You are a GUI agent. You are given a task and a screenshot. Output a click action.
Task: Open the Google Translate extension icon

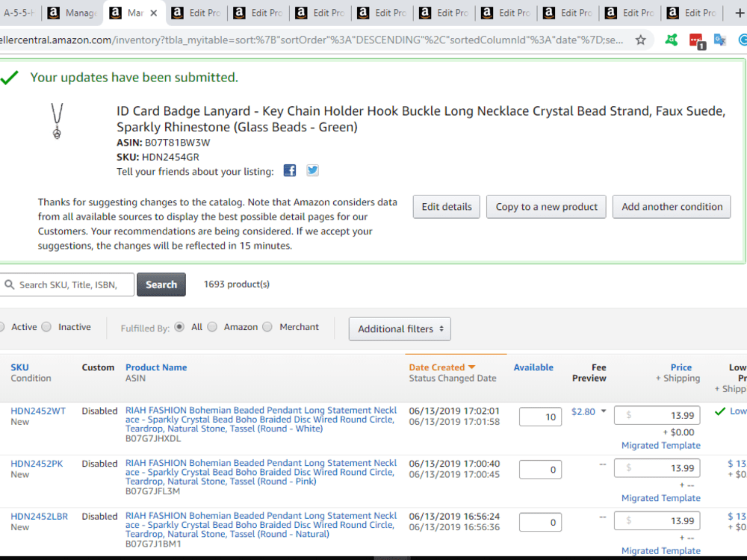point(720,40)
